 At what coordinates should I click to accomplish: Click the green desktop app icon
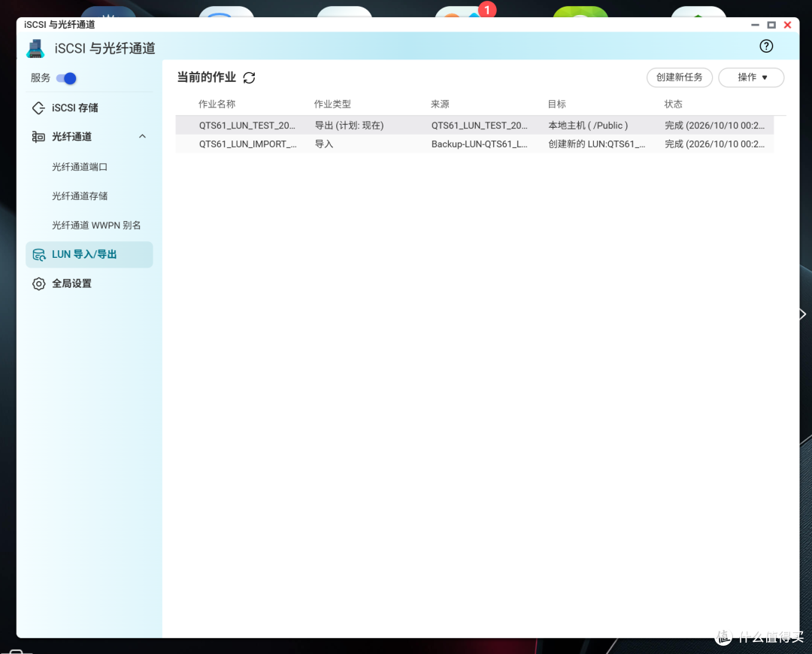tap(580, 11)
